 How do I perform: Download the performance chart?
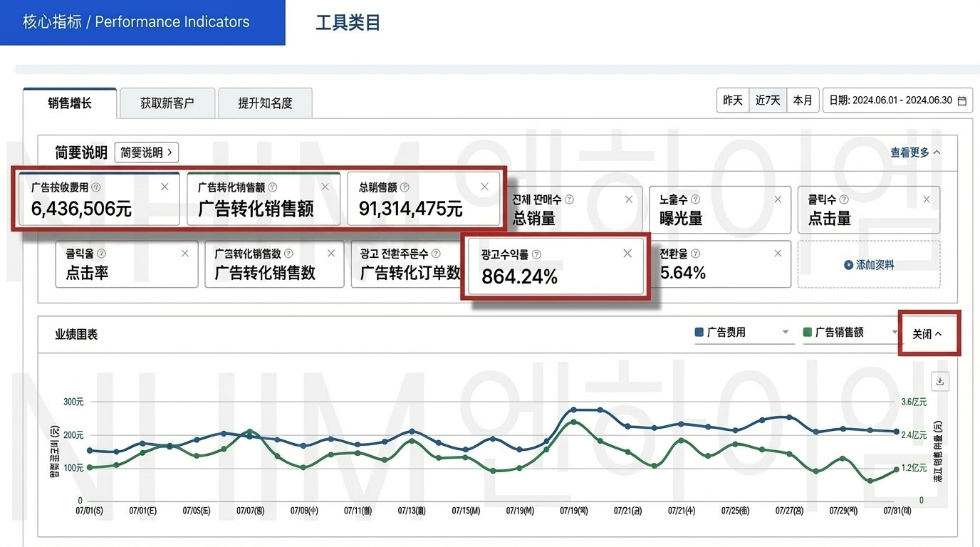tap(940, 381)
